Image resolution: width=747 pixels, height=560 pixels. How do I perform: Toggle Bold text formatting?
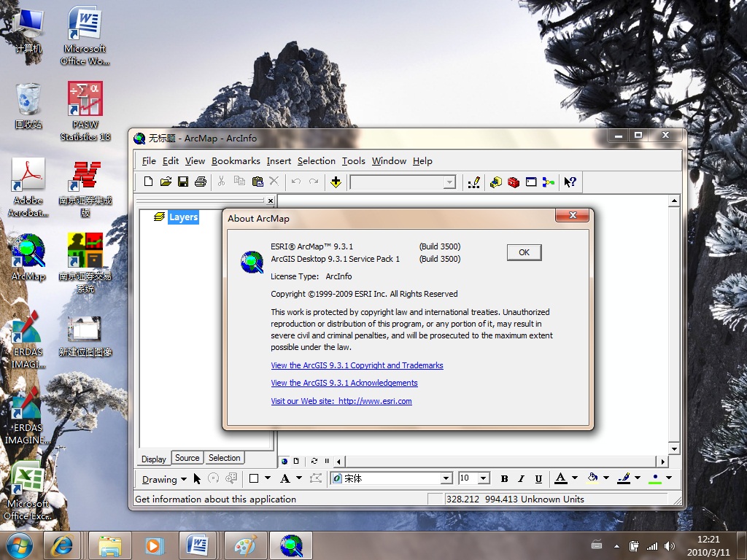tap(504, 478)
